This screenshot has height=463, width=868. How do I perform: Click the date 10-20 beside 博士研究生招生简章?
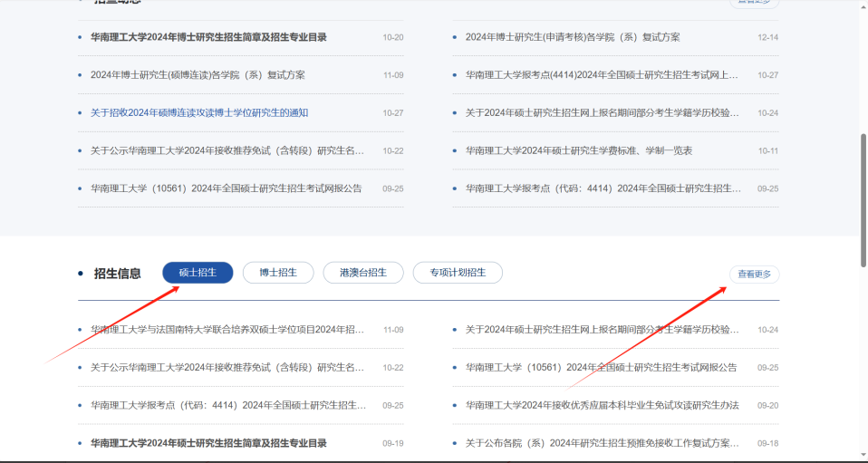click(393, 37)
